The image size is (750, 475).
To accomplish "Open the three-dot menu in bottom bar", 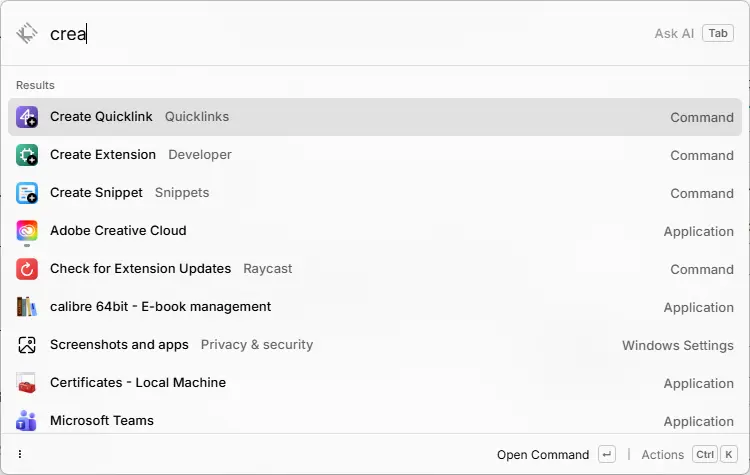I will (x=20, y=454).
